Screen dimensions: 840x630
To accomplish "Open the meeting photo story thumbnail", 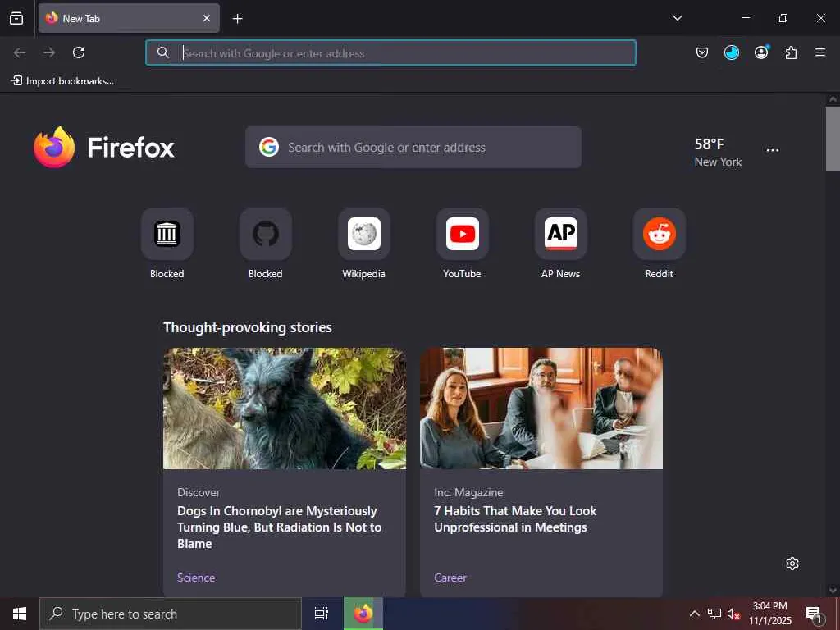I will coord(541,409).
